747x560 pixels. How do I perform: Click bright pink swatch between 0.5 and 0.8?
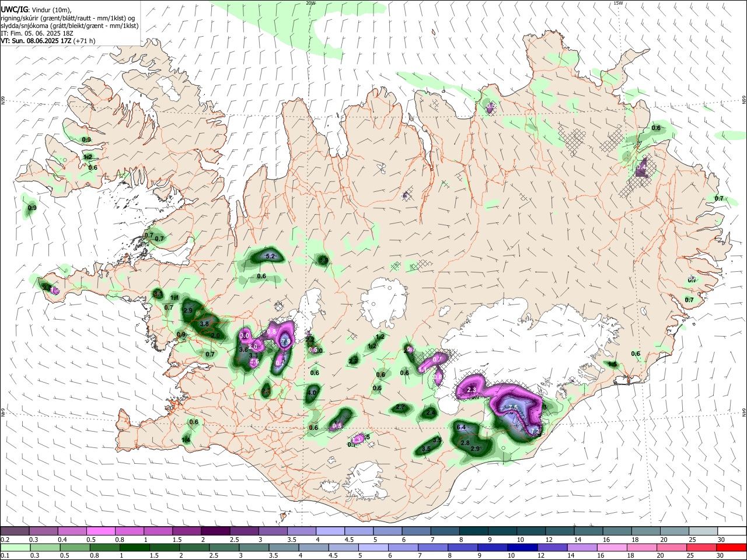pyautogui.click(x=100, y=531)
